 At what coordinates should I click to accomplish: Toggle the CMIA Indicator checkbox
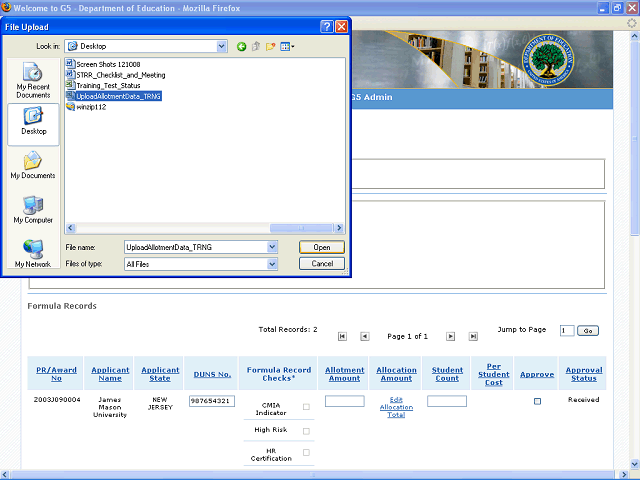point(306,407)
